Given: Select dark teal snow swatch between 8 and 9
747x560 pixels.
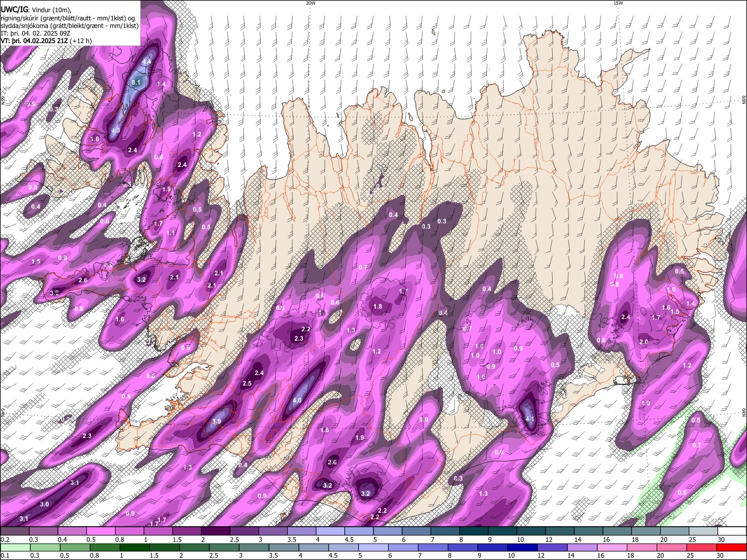Looking at the screenshot, I should coord(474,531).
